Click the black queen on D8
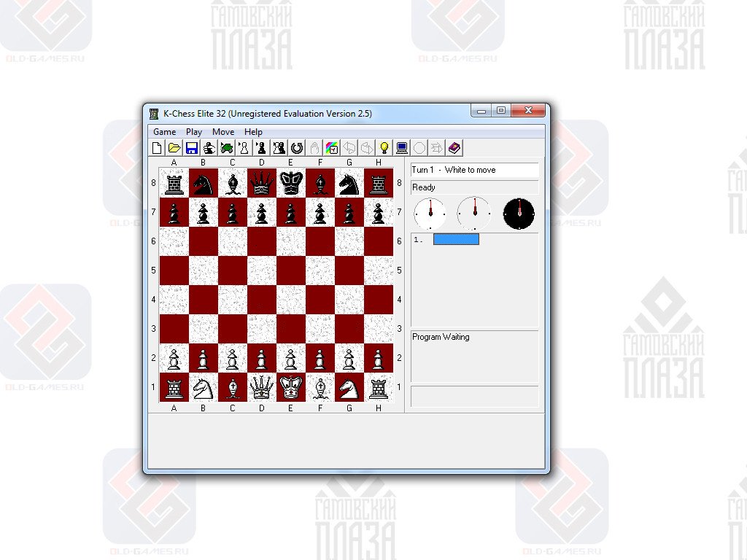Screen dimensions: 747x560 click(x=262, y=183)
